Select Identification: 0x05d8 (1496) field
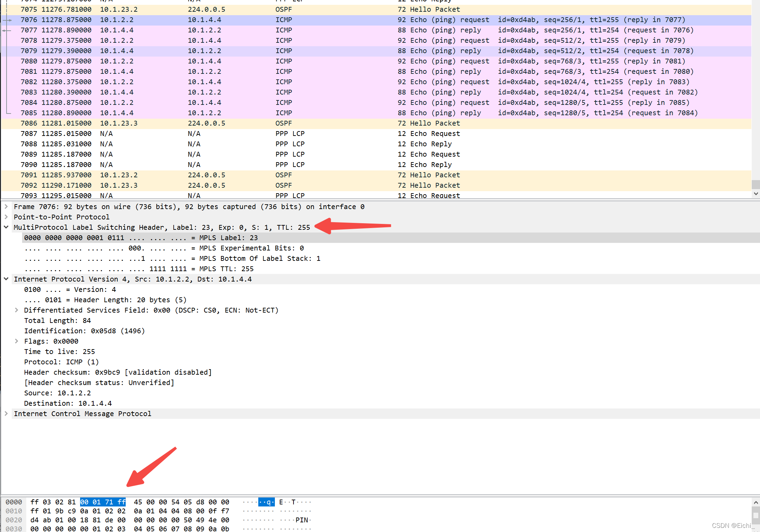760x532 pixels. pos(391,331)
